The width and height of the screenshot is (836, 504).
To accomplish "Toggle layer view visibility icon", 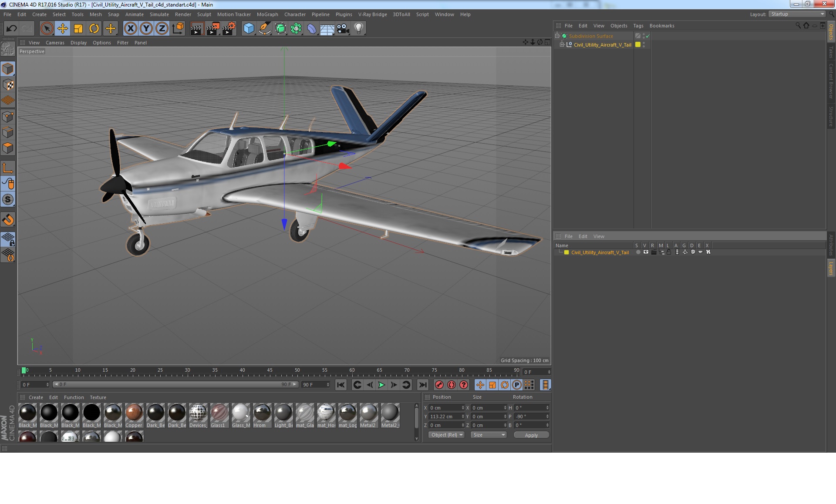I will [x=646, y=252].
